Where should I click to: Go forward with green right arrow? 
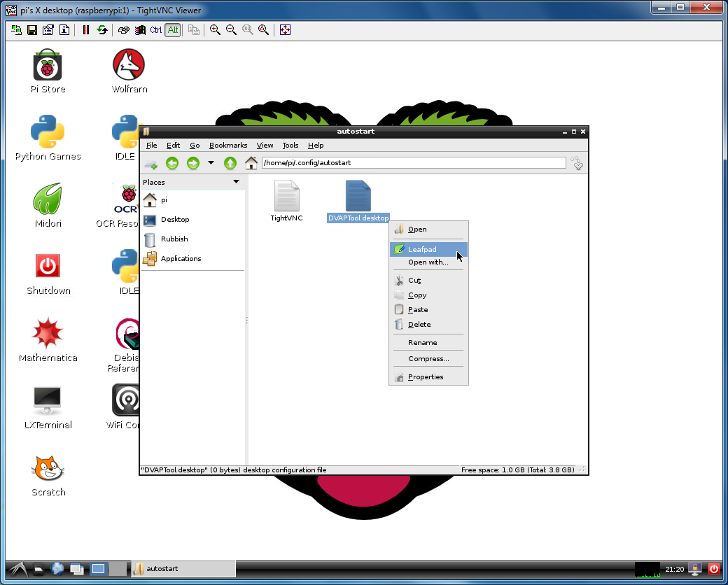pyautogui.click(x=193, y=163)
